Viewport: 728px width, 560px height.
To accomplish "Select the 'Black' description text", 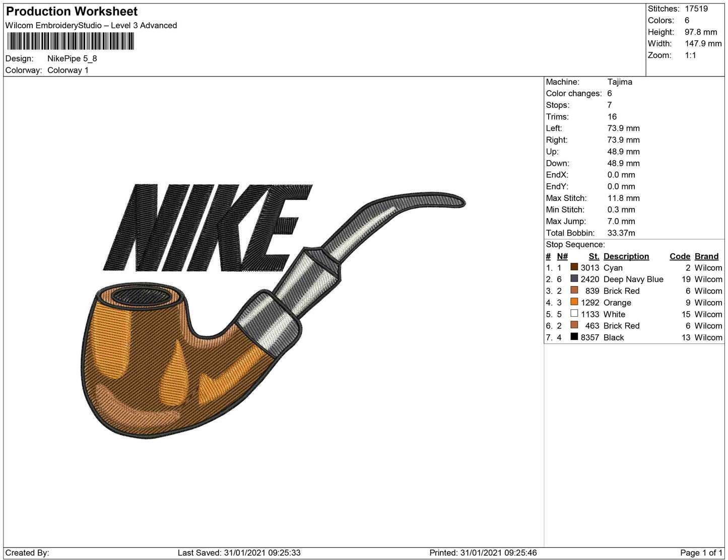I will 614,337.
